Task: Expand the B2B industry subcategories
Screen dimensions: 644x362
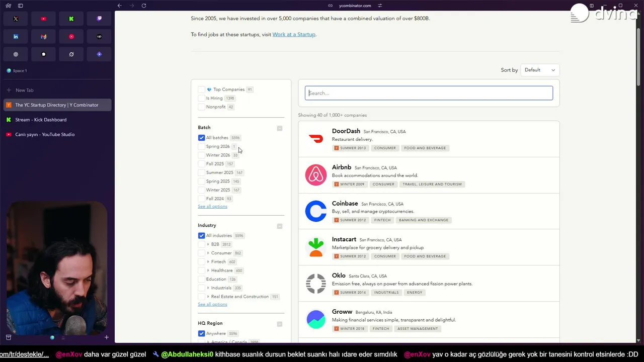Action: 208,244
